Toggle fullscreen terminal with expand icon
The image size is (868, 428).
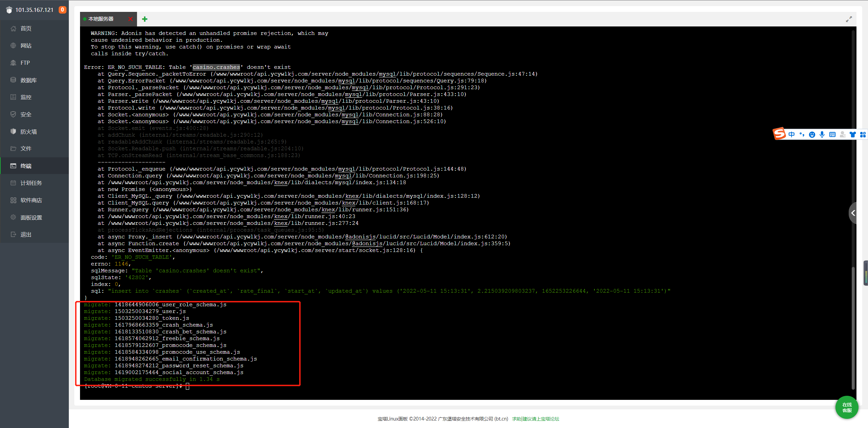(x=849, y=19)
